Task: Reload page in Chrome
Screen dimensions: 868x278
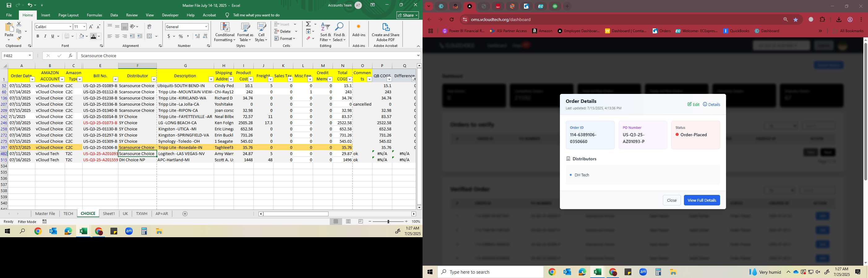Action: coord(452,19)
